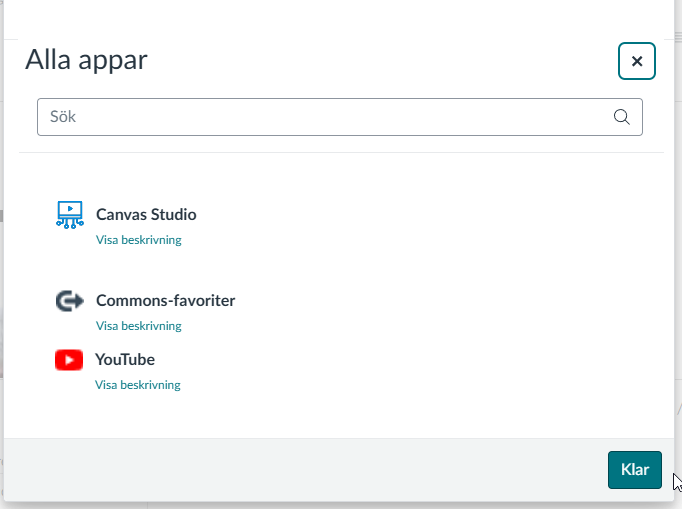The width and height of the screenshot is (682, 509).
Task: Expand Visa beskrivning under YouTube
Action: pyautogui.click(x=138, y=385)
